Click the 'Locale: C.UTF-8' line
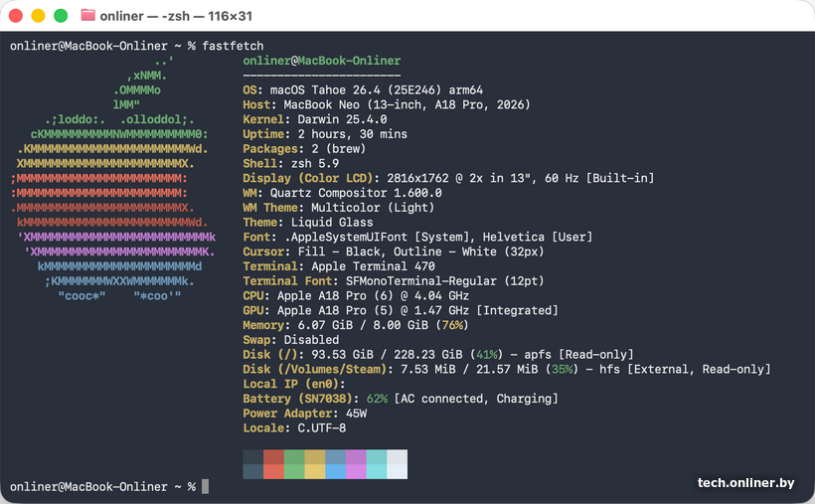 (x=294, y=428)
